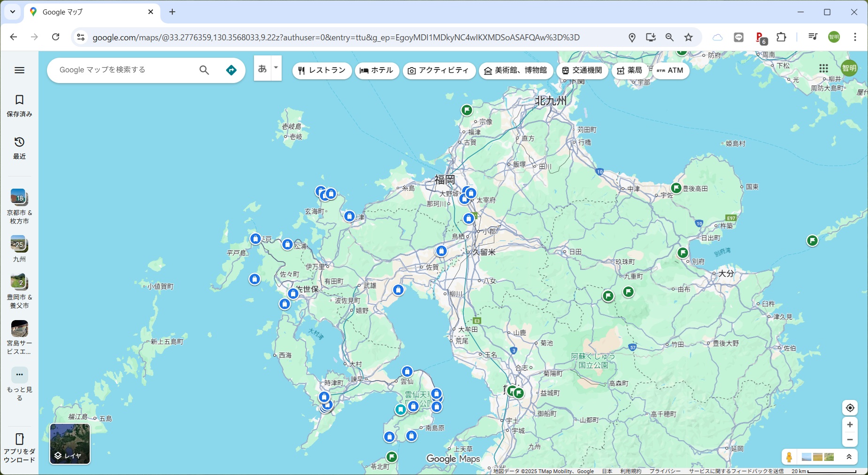Open the 九州 saved list thumbnail

[19, 244]
